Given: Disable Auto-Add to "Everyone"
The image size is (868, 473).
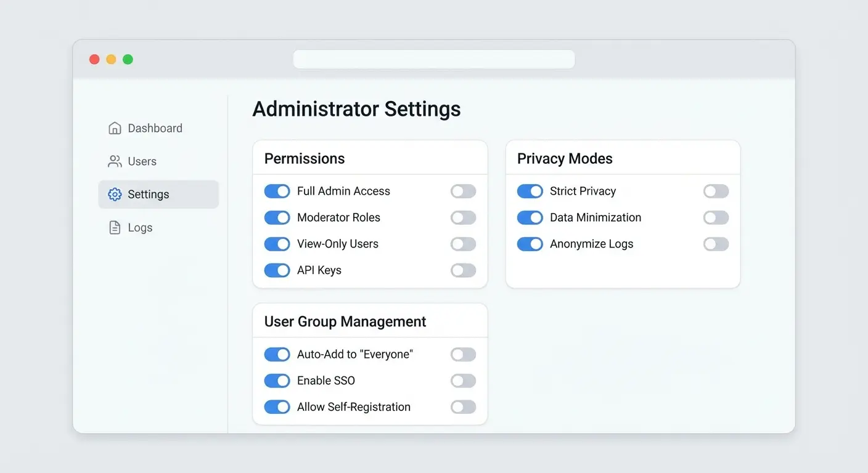Looking at the screenshot, I should (277, 354).
